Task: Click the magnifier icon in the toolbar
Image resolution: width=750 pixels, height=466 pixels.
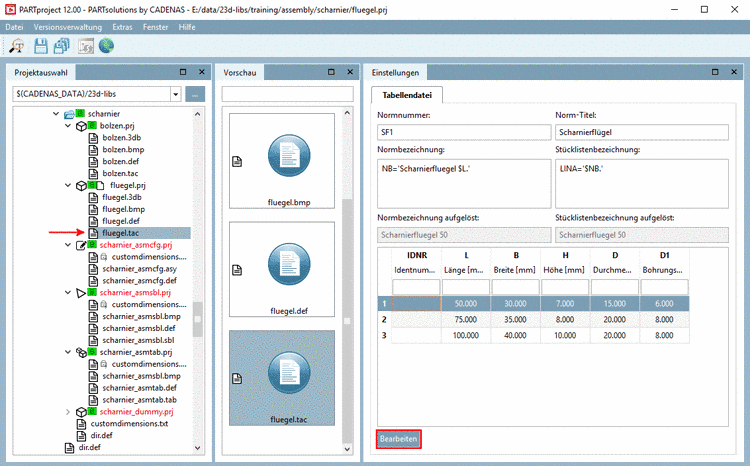Action: tap(17, 46)
